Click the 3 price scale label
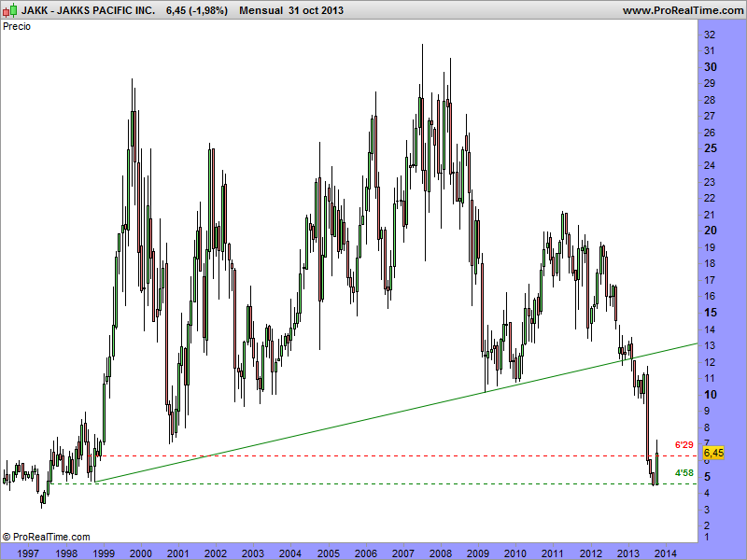 pyautogui.click(x=707, y=510)
